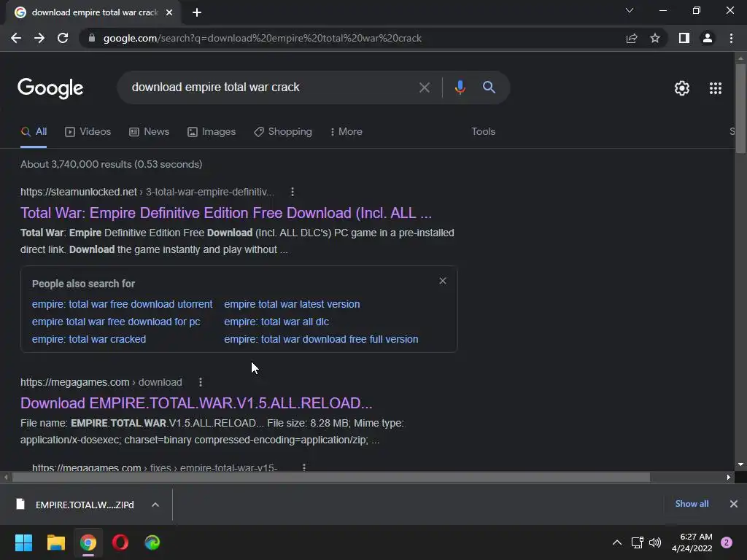Go back to the previous page

click(x=16, y=38)
